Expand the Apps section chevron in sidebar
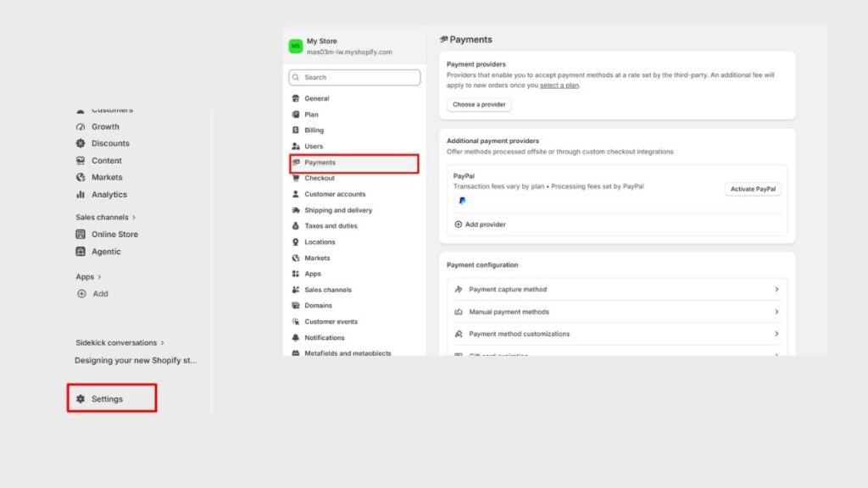The image size is (868, 488). (100, 277)
